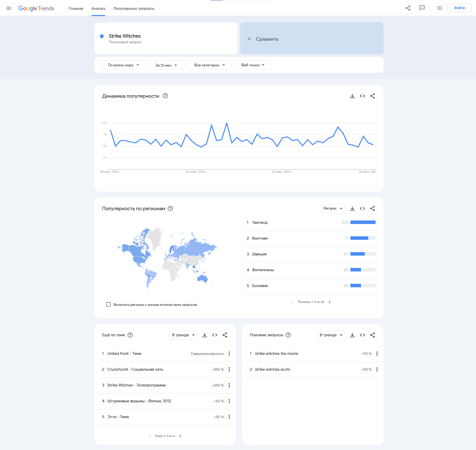Click the Войти sign-in button
476x450 pixels.
pos(459,8)
